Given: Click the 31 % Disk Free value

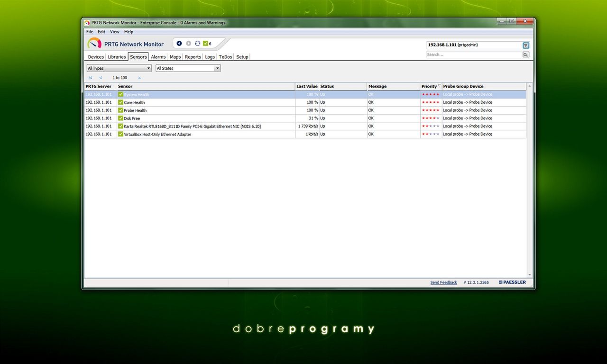Looking at the screenshot, I should click(x=313, y=118).
